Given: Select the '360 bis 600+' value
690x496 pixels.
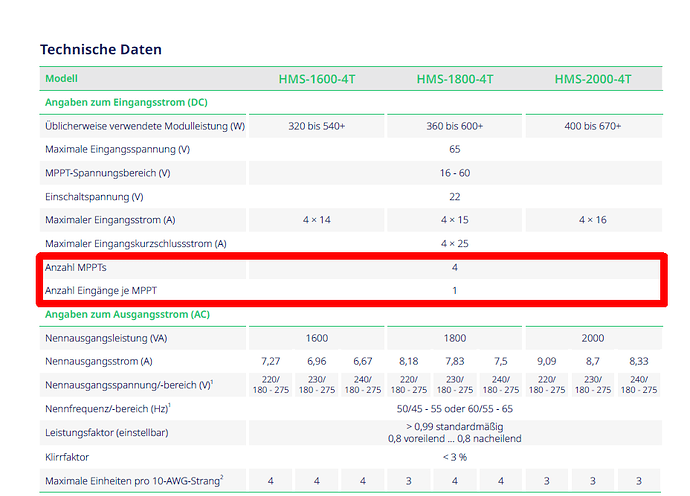Looking at the screenshot, I should coord(455,126).
